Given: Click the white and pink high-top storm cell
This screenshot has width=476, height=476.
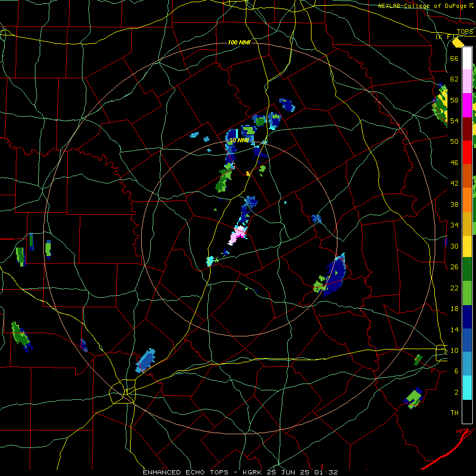Looking at the screenshot, I should click(237, 235).
